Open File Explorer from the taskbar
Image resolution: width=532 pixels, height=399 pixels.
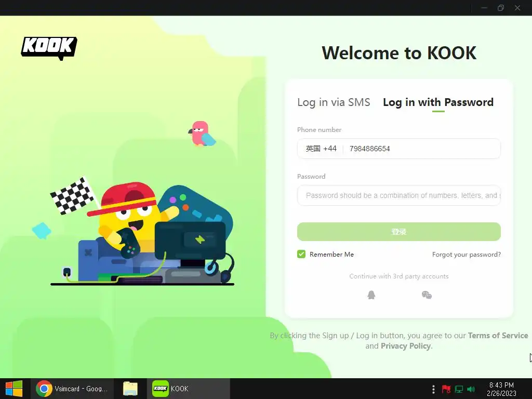tap(130, 389)
